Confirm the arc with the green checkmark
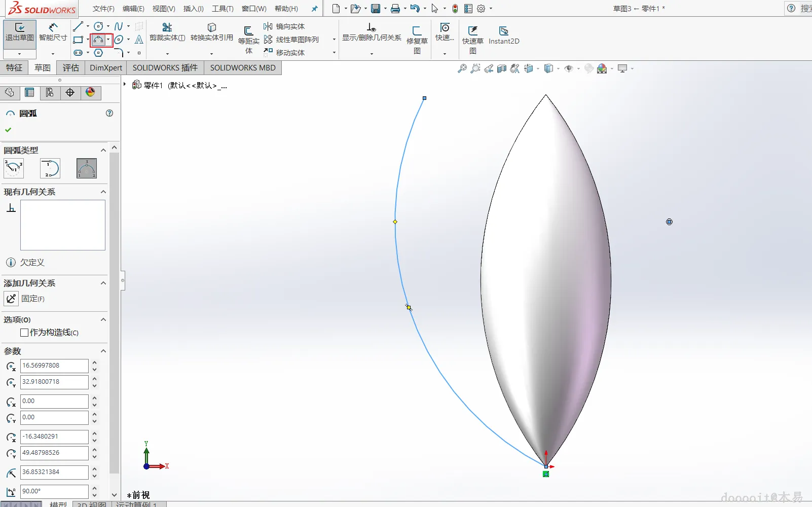The height and width of the screenshot is (507, 812). click(8, 130)
